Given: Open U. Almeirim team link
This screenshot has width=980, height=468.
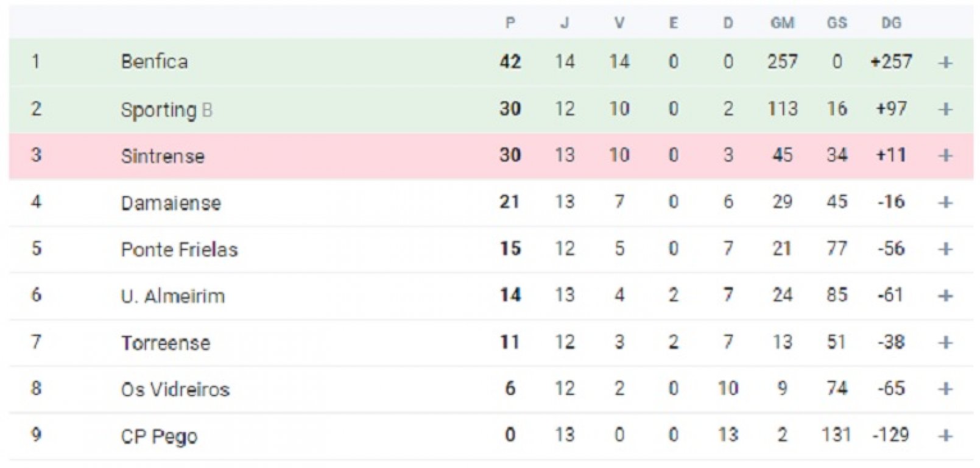Looking at the screenshot, I should pos(173,296).
